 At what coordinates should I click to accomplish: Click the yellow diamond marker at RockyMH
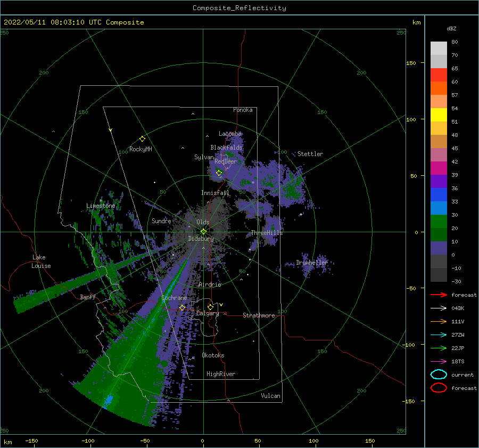[x=142, y=139]
